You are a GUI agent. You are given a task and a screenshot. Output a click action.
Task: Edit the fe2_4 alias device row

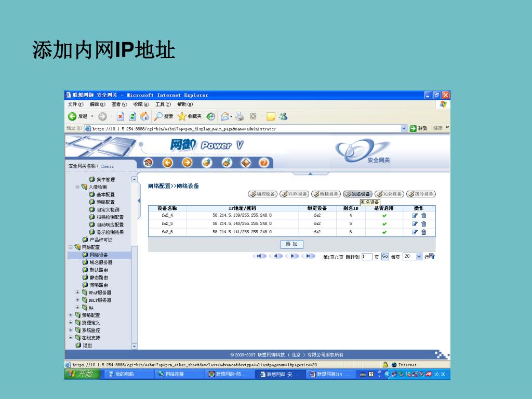point(415,216)
